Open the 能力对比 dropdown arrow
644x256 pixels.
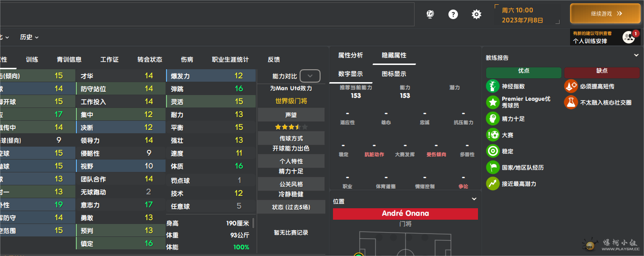[x=310, y=76]
